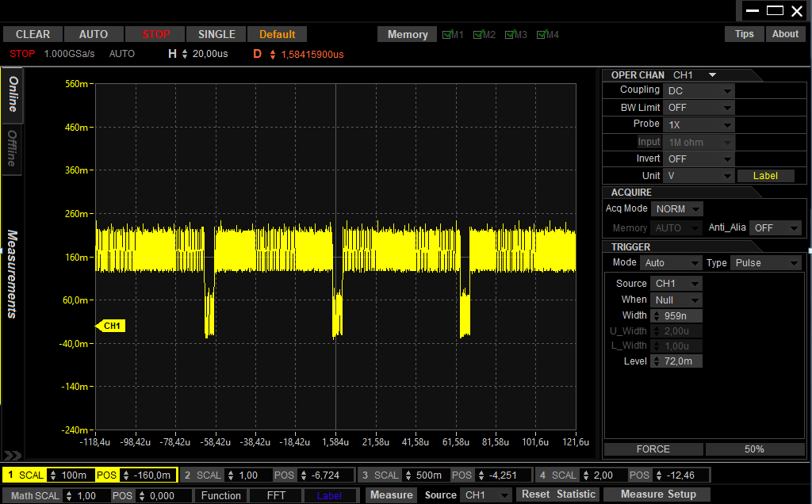Open the About menu
812x504 pixels.
click(x=785, y=33)
